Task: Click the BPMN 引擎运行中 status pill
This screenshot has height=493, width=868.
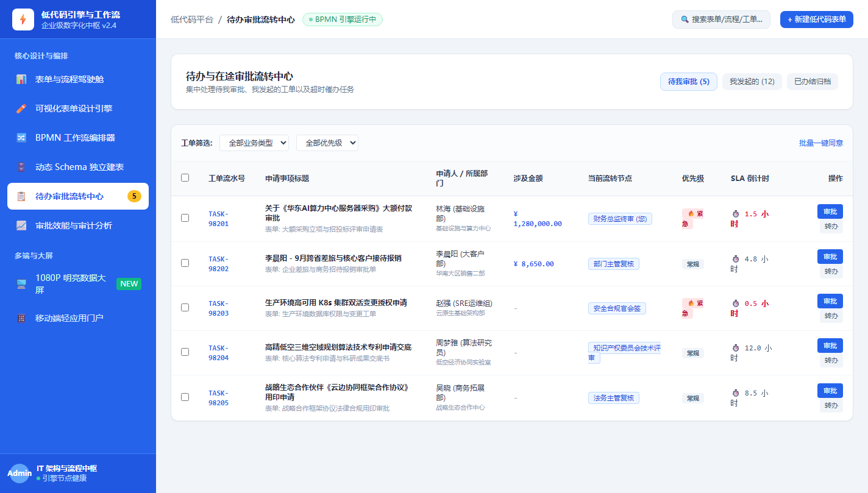Action: [343, 20]
